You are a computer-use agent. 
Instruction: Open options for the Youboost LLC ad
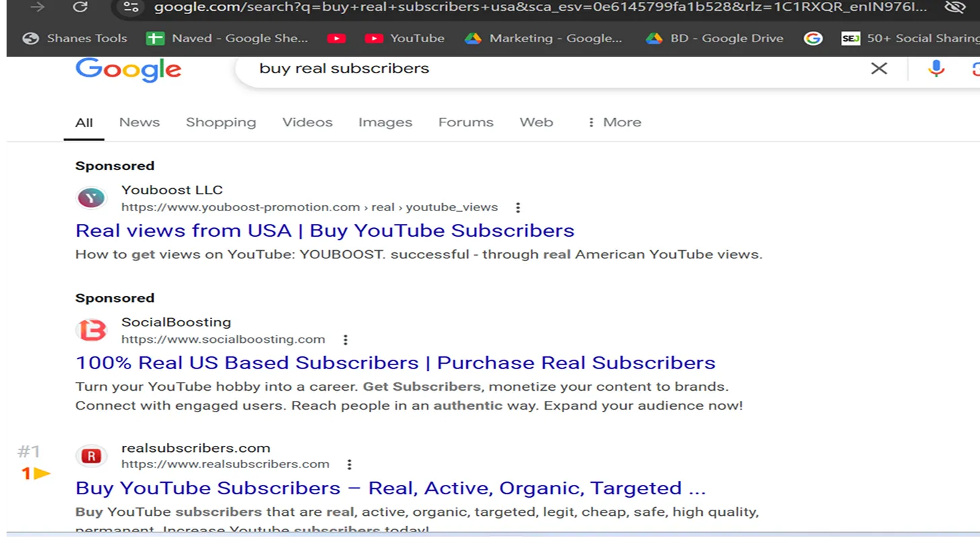tap(518, 208)
